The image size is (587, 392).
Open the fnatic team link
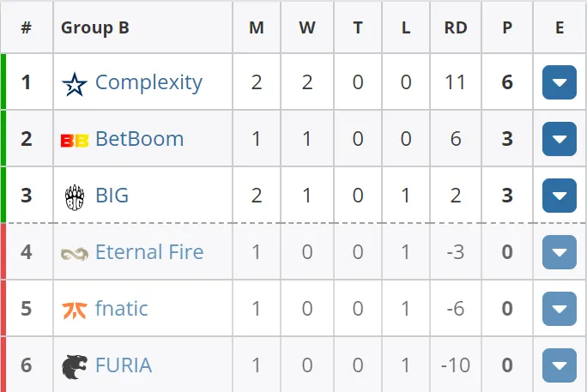[122, 308]
